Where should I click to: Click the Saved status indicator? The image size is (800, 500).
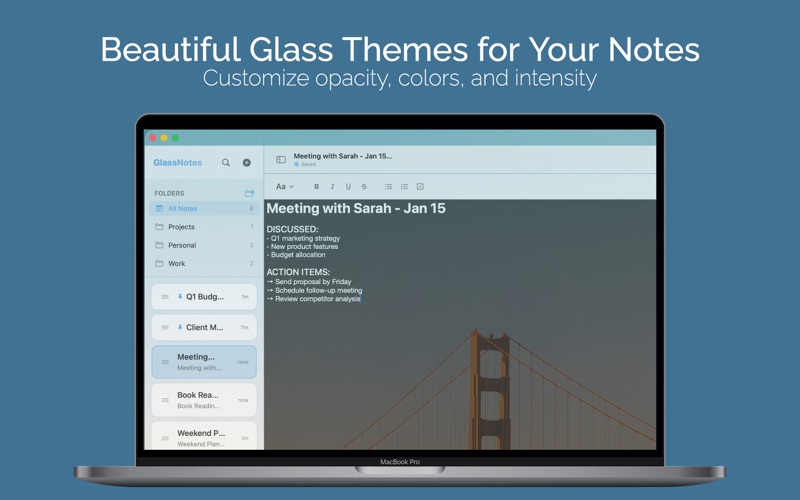pos(305,164)
